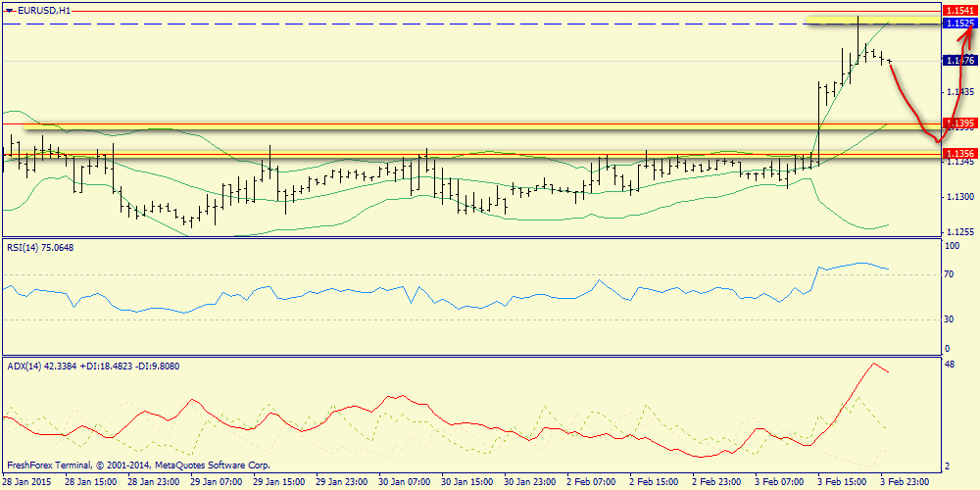Click the ADX(14) 42.3384 indicator label
Image resolution: width=980 pixels, height=490 pixels.
94,367
